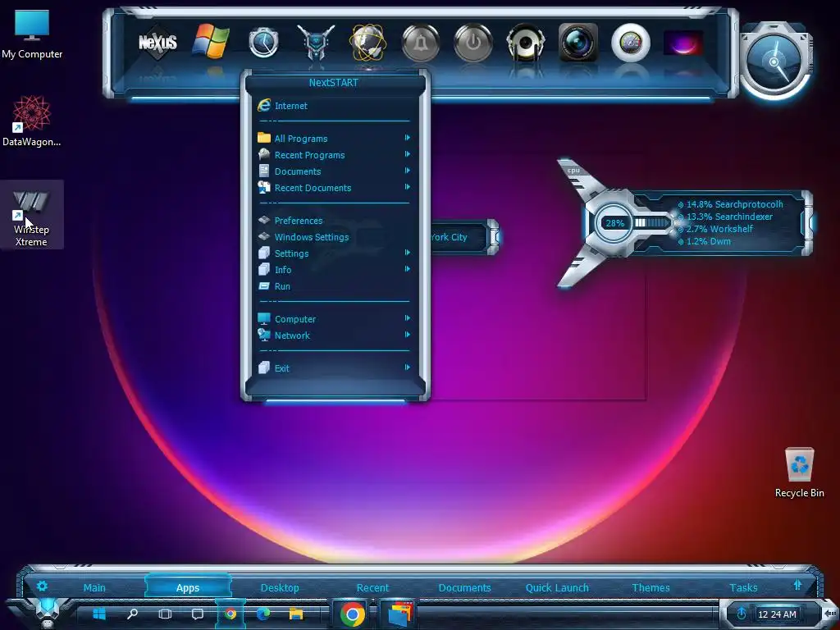This screenshot has height=630, width=840.
Task: Open the Recent shelf tab
Action: [373, 587]
